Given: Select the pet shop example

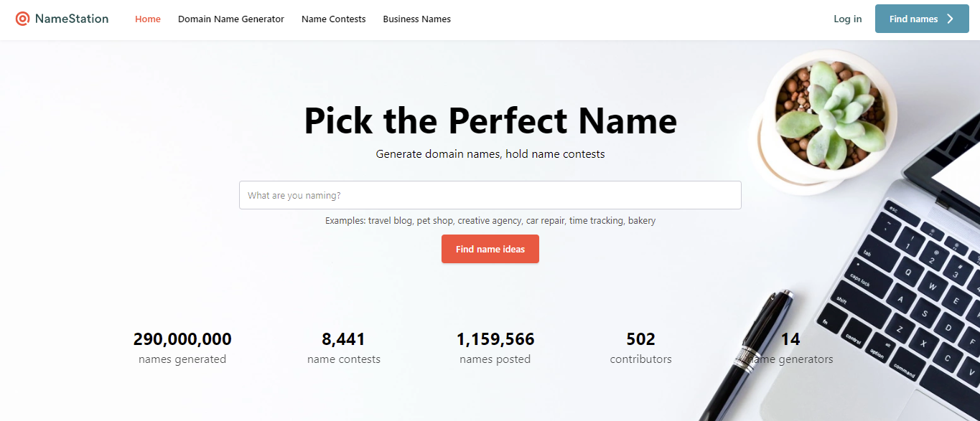Looking at the screenshot, I should point(433,220).
